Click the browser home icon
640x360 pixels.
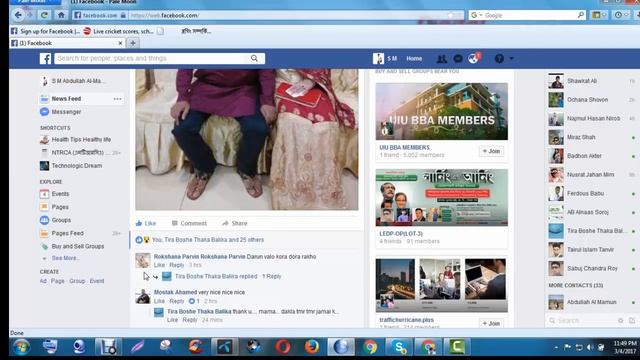61,15
